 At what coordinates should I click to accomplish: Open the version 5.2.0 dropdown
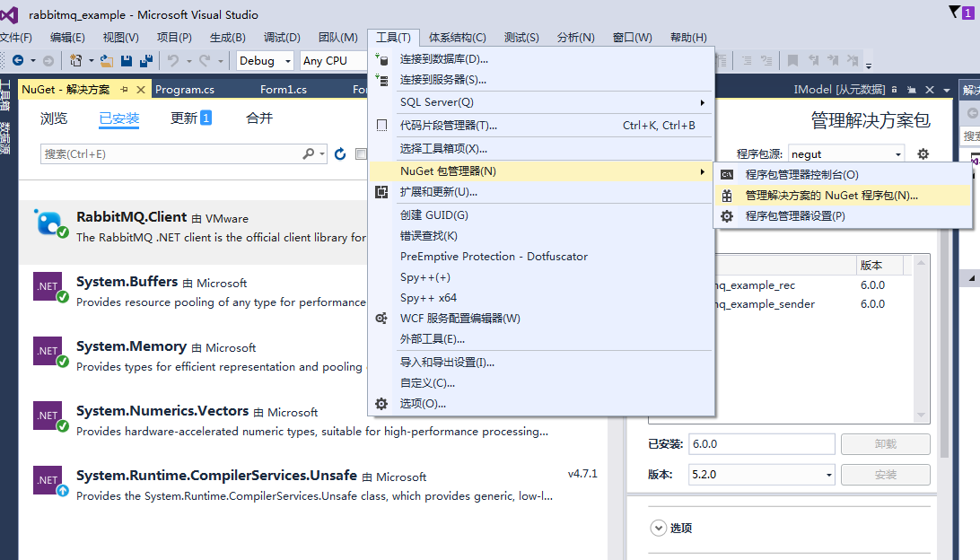tap(828, 475)
